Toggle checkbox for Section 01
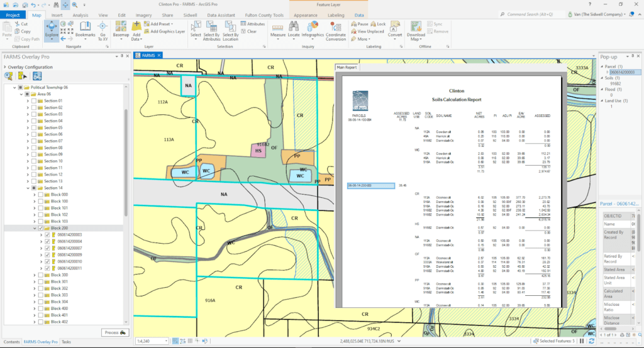Screen dimensions: 644x348 point(34,101)
